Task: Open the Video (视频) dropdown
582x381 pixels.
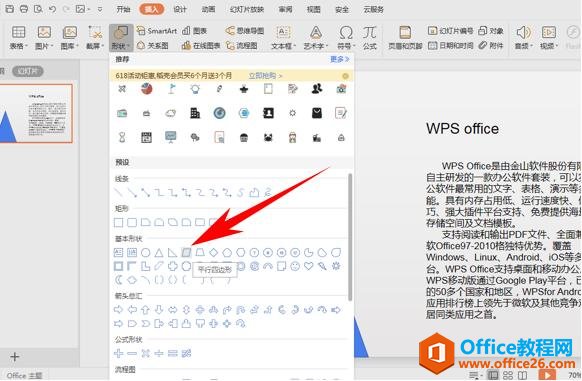Action: 549,38
